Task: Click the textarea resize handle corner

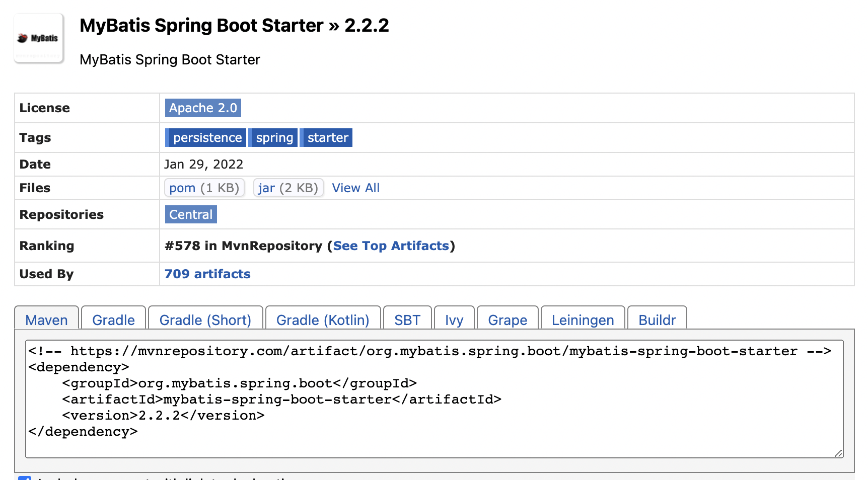Action: (838, 453)
